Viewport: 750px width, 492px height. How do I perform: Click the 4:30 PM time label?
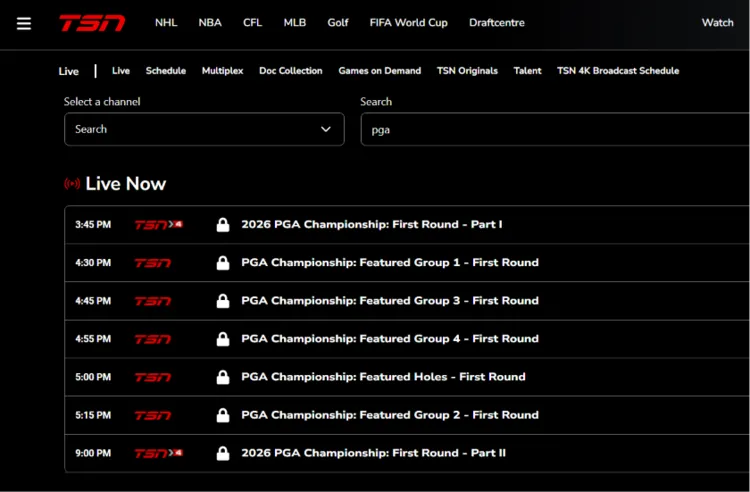pyautogui.click(x=93, y=263)
